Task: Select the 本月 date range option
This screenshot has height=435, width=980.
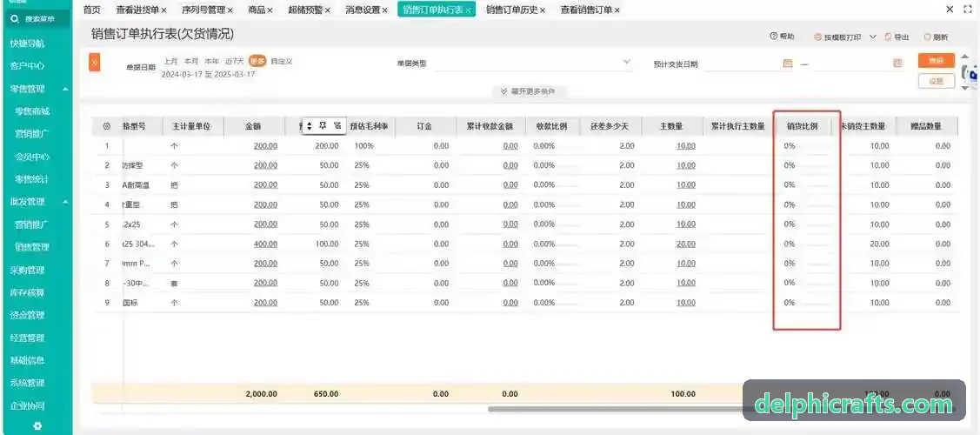Action: (x=191, y=61)
